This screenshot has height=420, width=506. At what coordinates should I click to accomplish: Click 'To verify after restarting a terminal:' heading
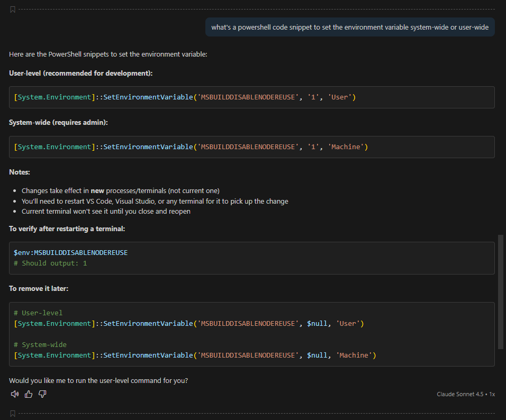pos(67,229)
